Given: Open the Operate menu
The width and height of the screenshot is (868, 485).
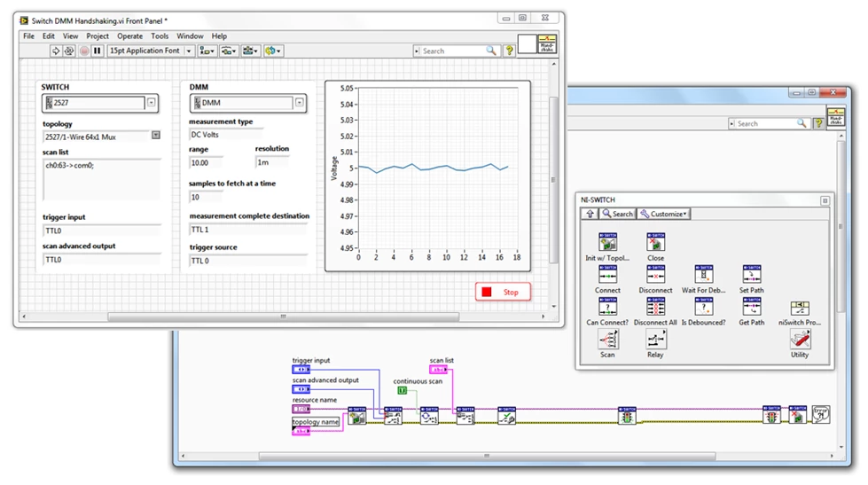Looking at the screenshot, I should [129, 36].
